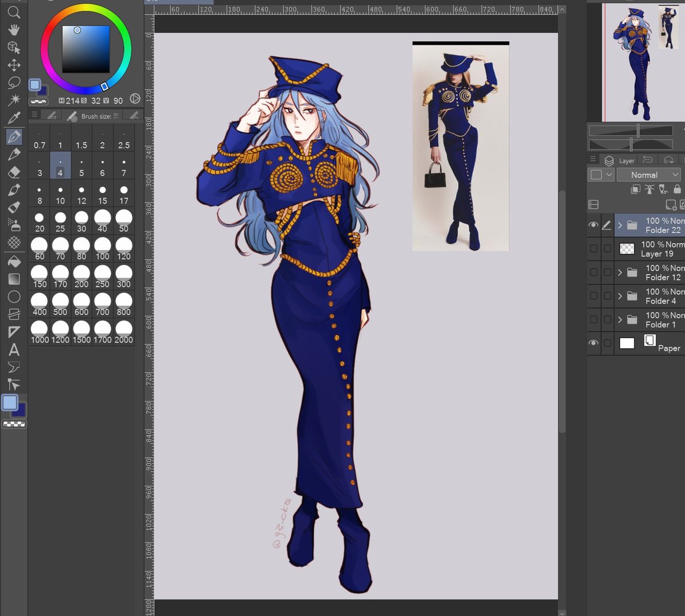685x616 pixels.
Task: Enable visibility on Layer 19
Action: [594, 248]
